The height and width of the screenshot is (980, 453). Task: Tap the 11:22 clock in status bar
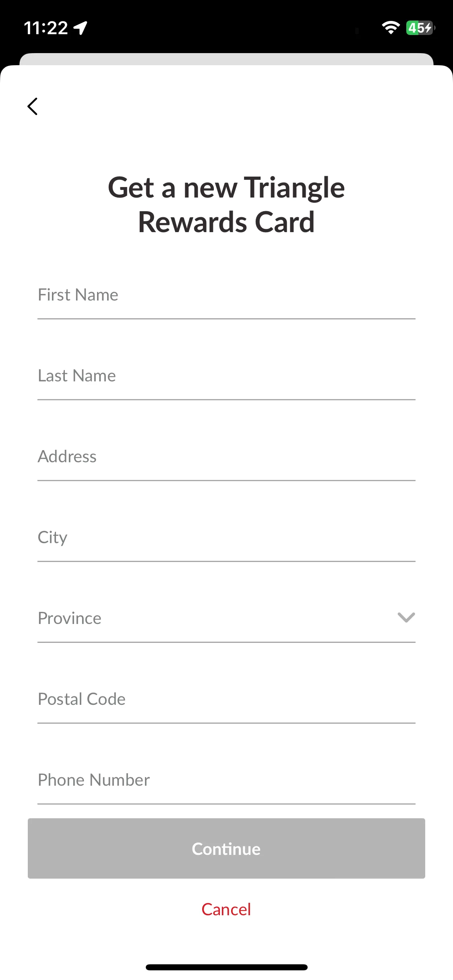coord(46,28)
